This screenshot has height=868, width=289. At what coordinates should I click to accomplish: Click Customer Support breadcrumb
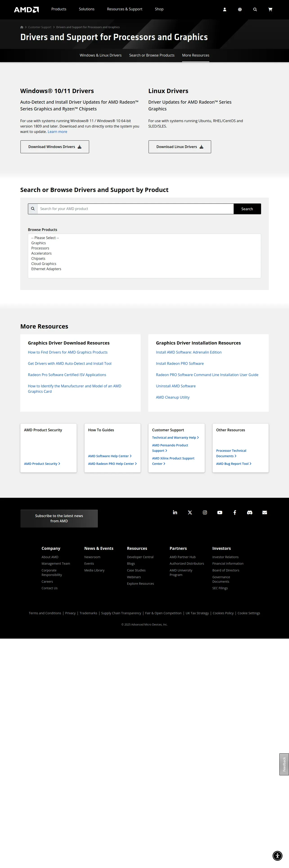pos(40,27)
